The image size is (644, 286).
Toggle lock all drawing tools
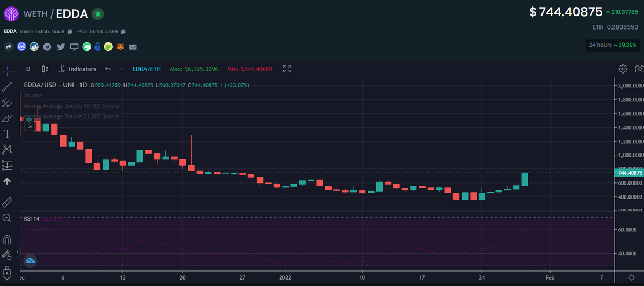pyautogui.click(x=8, y=270)
